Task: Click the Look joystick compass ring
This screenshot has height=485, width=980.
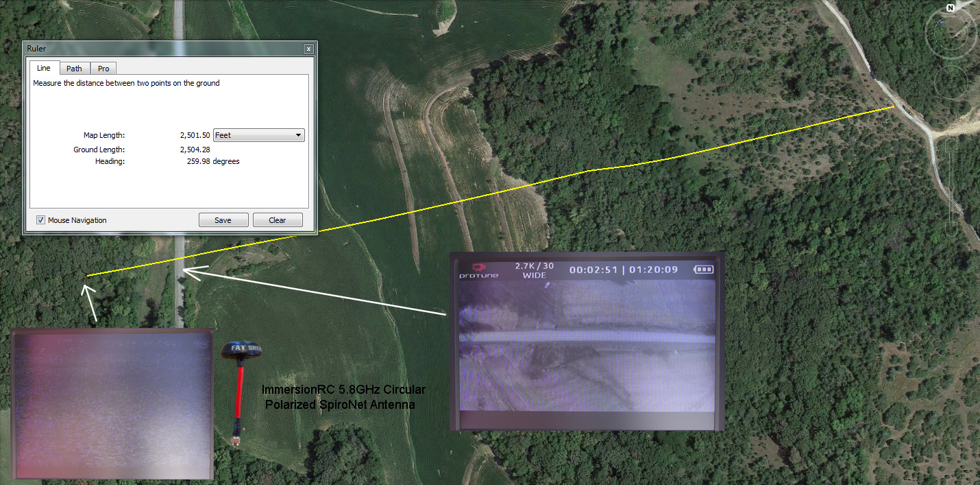Action: (x=951, y=31)
